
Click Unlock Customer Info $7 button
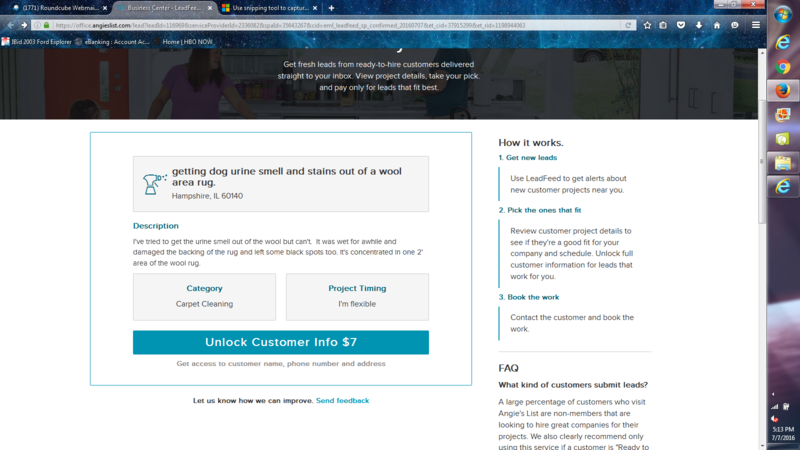coord(281,342)
